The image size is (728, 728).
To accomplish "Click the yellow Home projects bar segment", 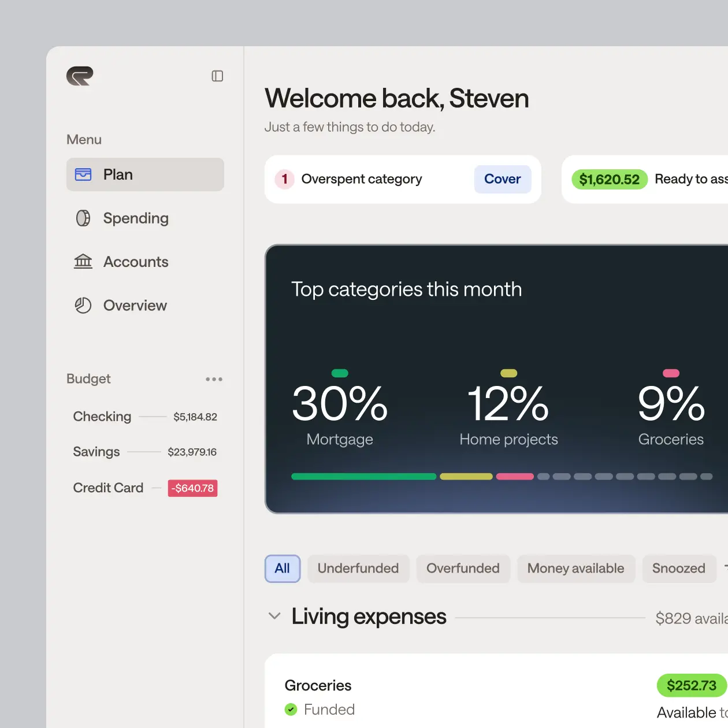I will [x=466, y=477].
